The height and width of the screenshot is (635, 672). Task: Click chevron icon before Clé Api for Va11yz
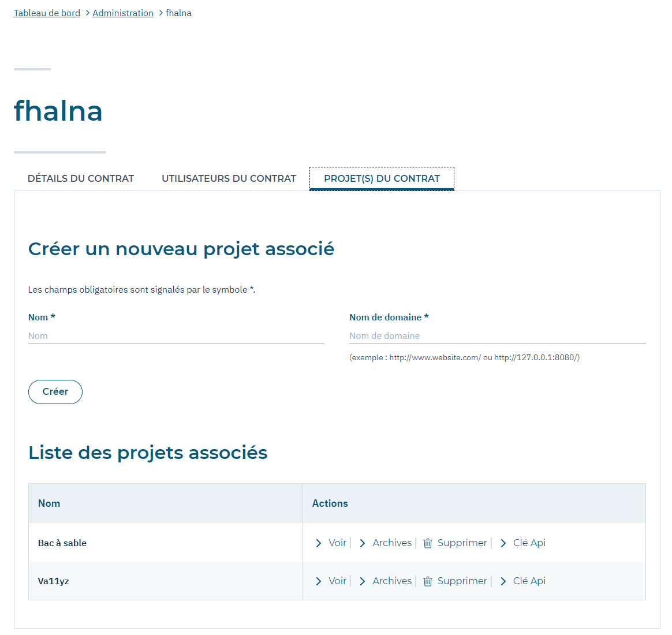(503, 581)
